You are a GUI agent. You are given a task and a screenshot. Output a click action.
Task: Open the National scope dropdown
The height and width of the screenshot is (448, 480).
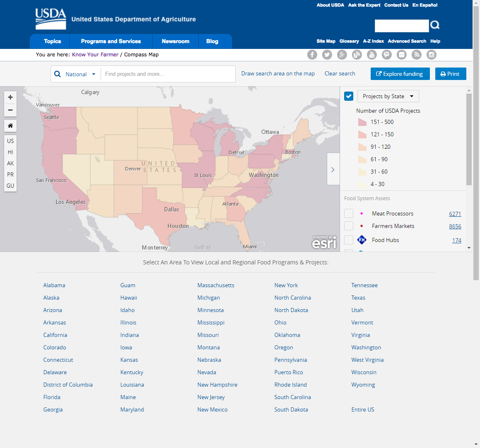pos(80,74)
